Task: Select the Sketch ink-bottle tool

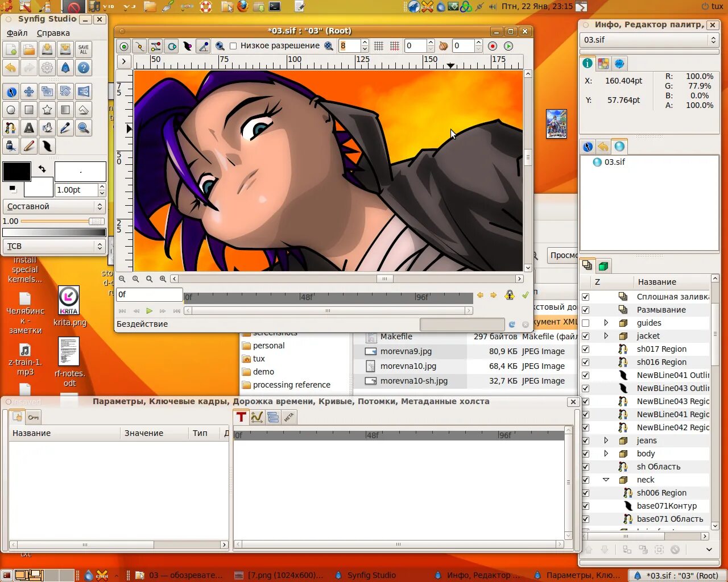Action: 11,146
